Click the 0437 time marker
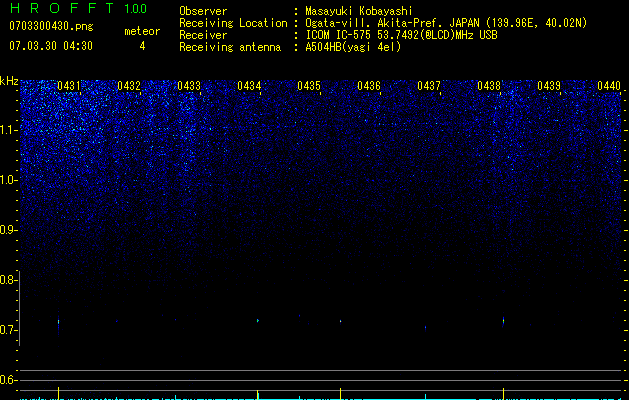This screenshot has height=400, width=629. (x=429, y=85)
